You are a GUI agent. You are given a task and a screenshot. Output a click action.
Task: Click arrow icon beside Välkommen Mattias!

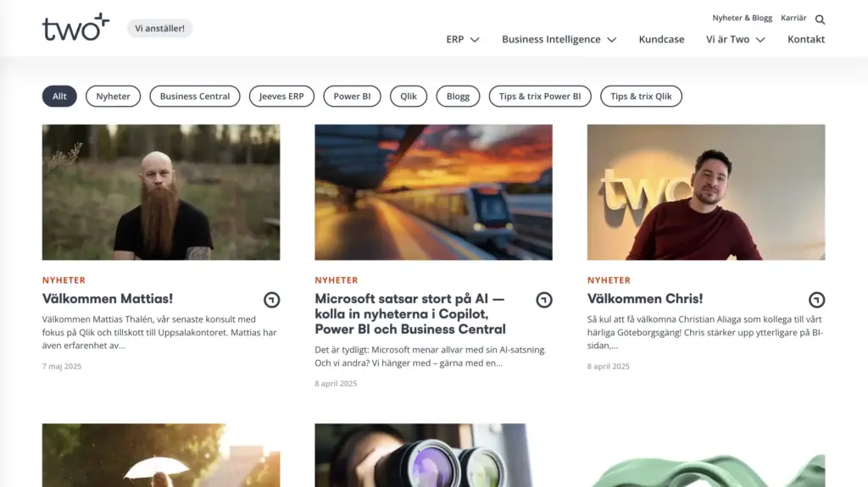[271, 300]
